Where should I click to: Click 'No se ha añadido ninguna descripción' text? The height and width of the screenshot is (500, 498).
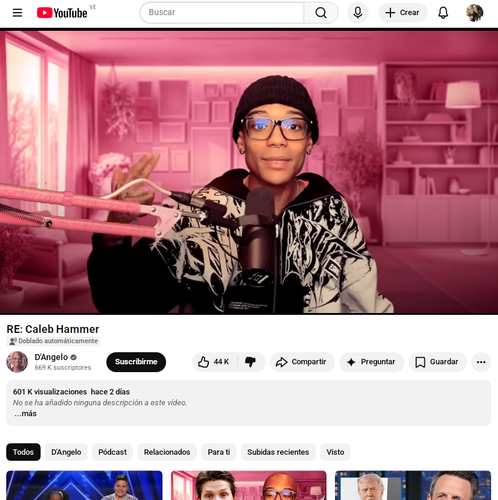100,403
